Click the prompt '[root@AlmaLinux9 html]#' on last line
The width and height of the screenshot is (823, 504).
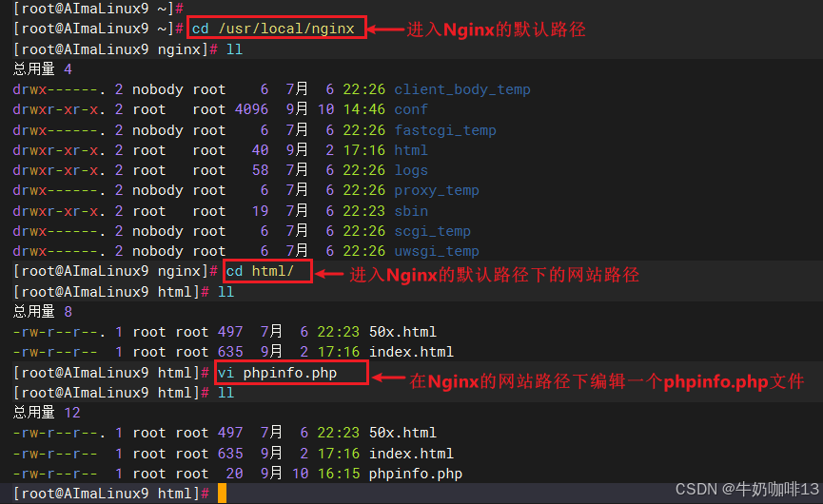(x=111, y=494)
